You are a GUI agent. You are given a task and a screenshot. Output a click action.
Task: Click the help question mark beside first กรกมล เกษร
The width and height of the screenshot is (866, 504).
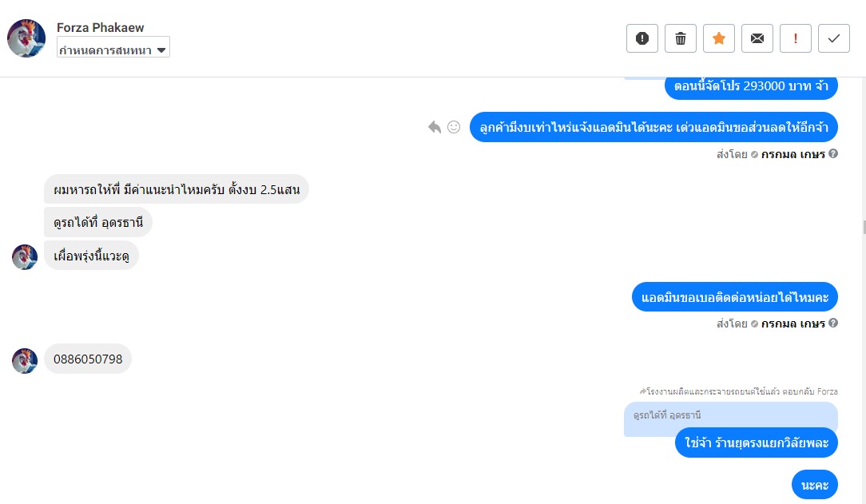(833, 153)
